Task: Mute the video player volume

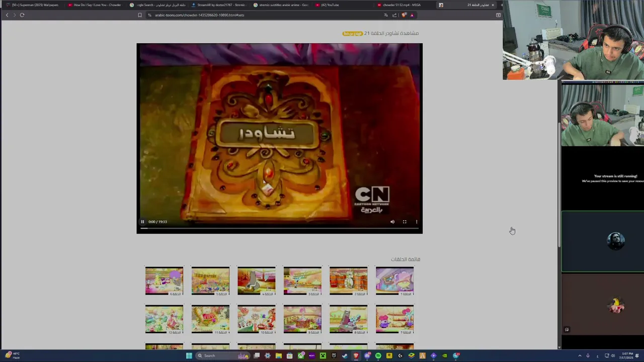Action: (392, 222)
